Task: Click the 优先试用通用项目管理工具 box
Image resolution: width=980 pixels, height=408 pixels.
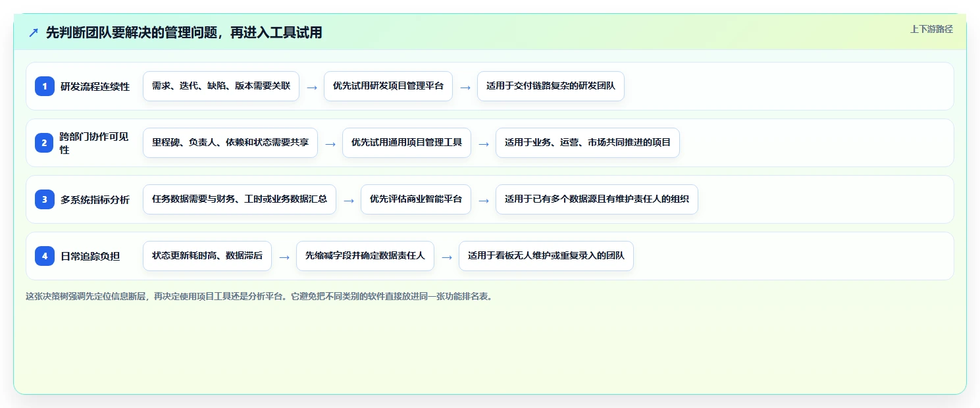Action: (x=407, y=143)
